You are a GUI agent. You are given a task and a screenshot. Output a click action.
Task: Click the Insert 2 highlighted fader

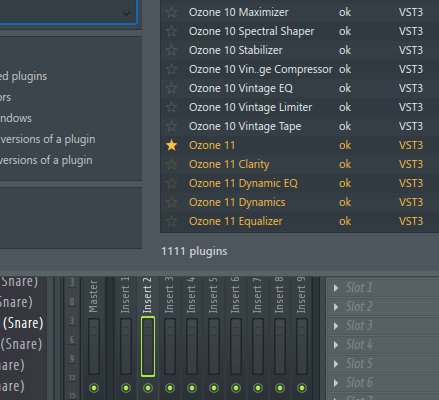tap(148, 346)
